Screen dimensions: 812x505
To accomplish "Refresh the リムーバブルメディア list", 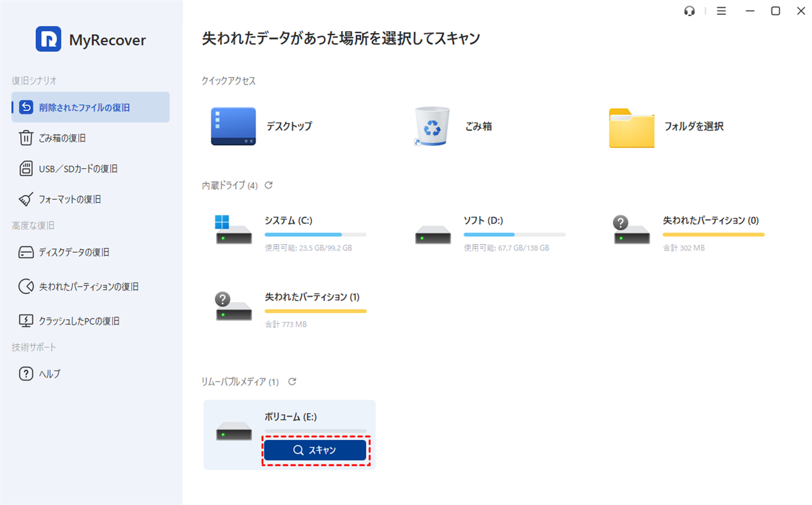I will coord(292,382).
